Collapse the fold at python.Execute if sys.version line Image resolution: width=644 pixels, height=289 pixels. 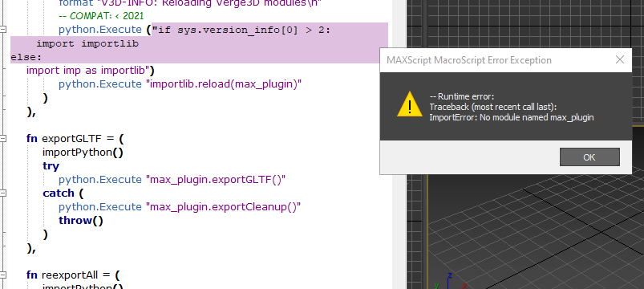[3, 29]
